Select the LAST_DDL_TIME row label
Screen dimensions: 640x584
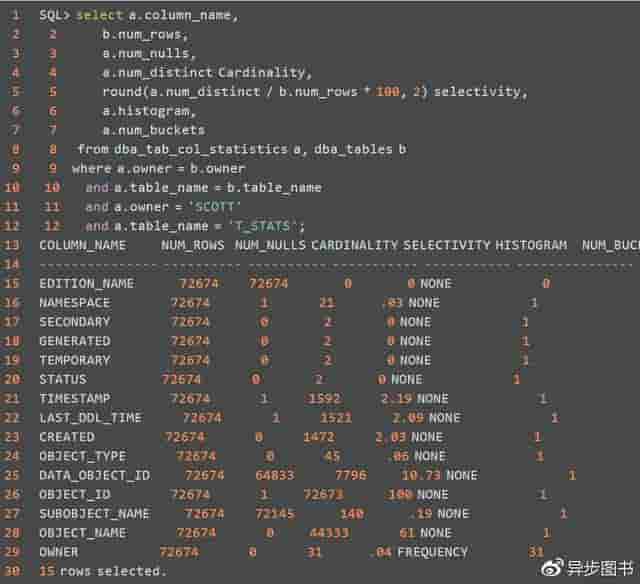click(x=90, y=417)
